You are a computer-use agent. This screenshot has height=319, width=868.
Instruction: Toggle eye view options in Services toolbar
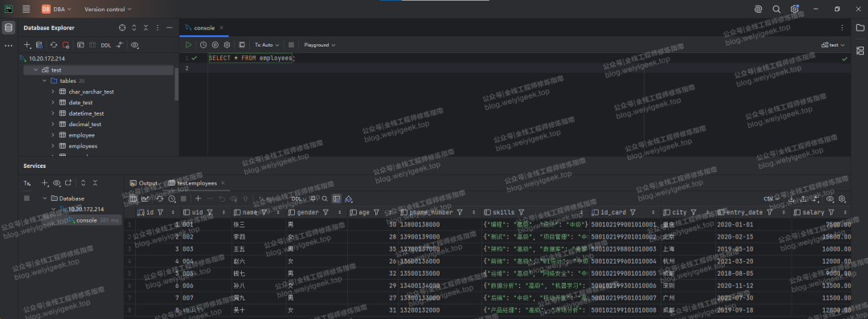click(x=56, y=182)
